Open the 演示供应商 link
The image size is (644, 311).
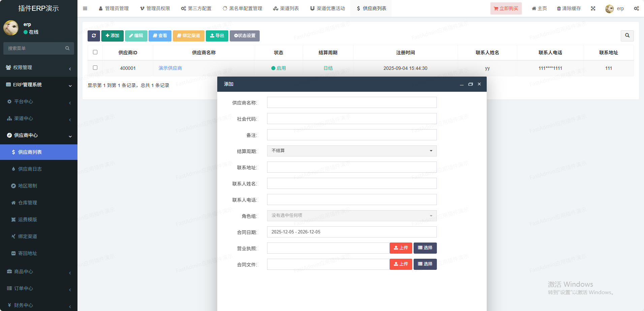[x=170, y=68]
